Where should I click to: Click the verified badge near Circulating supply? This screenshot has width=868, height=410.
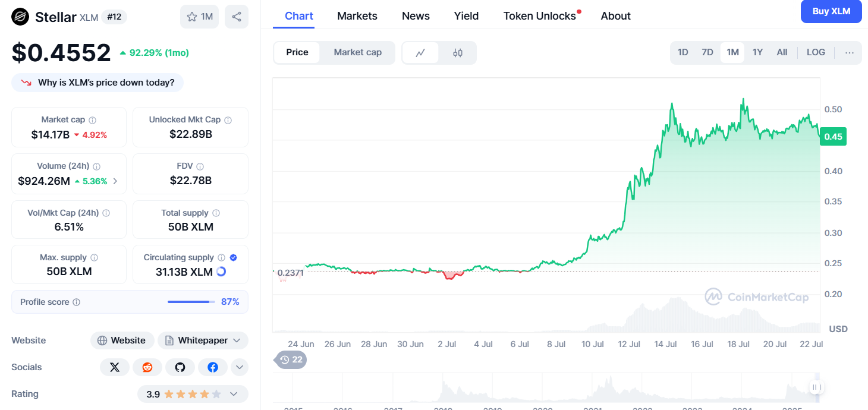(234, 258)
